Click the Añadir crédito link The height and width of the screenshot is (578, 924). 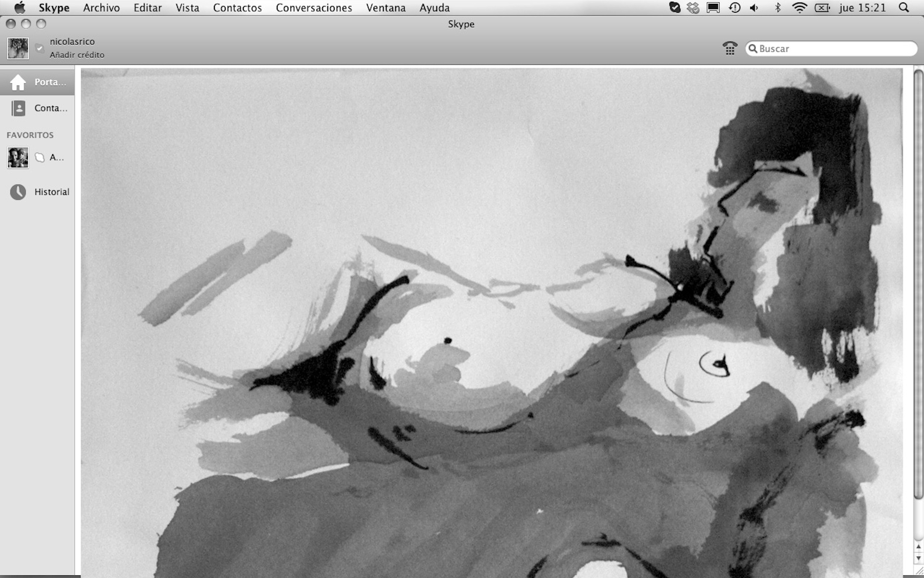(x=77, y=55)
